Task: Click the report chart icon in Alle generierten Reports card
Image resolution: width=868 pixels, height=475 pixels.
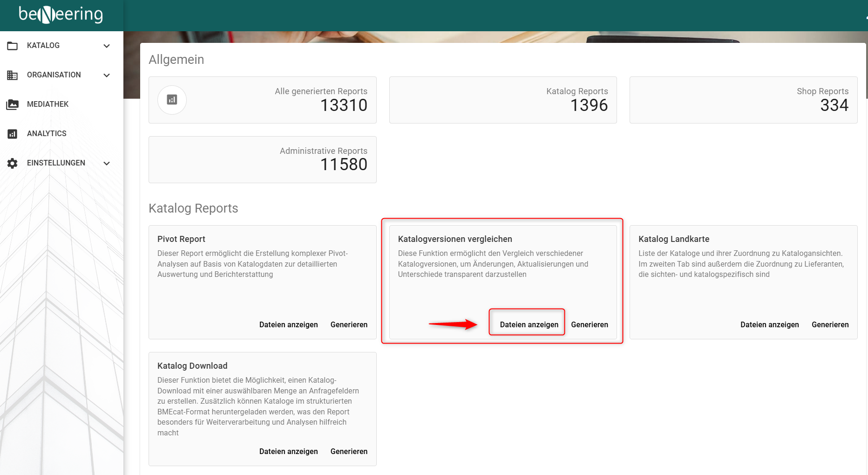Action: click(172, 100)
